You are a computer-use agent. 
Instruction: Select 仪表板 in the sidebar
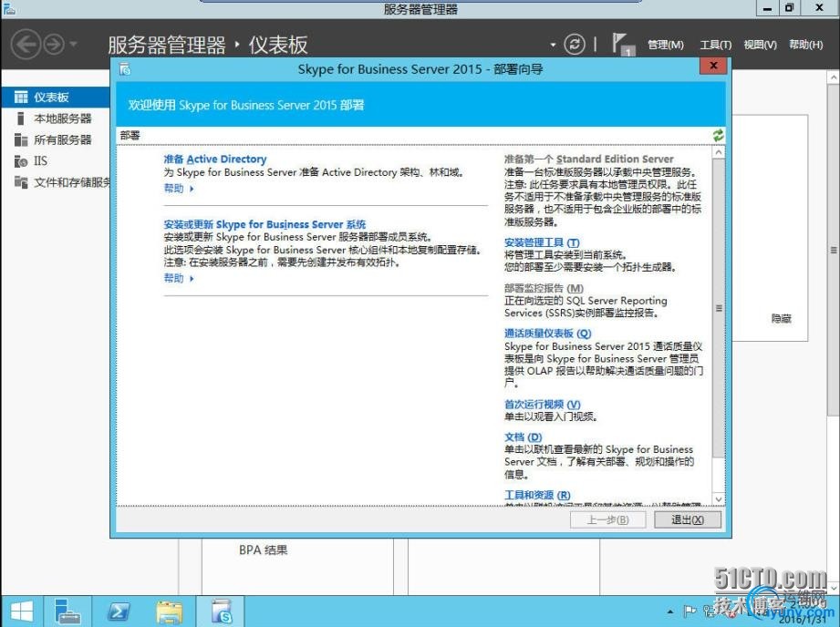pyautogui.click(x=56, y=97)
